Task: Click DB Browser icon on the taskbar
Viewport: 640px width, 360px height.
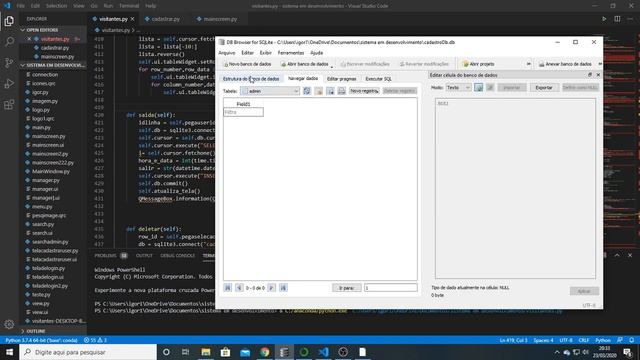Action: [x=284, y=352]
